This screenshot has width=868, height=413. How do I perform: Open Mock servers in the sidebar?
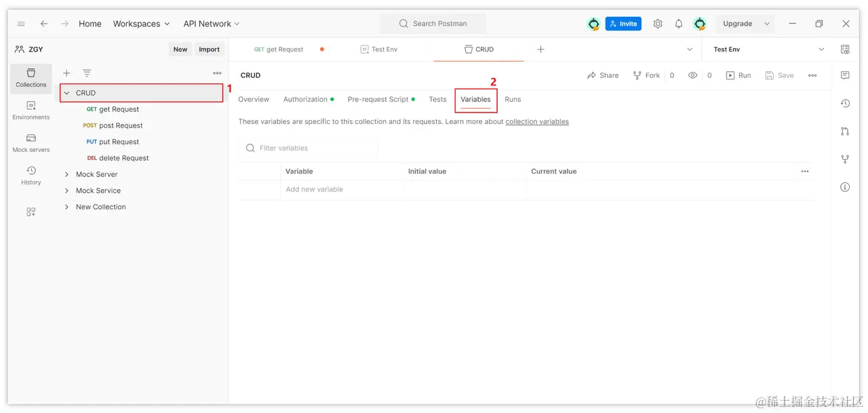tap(31, 143)
